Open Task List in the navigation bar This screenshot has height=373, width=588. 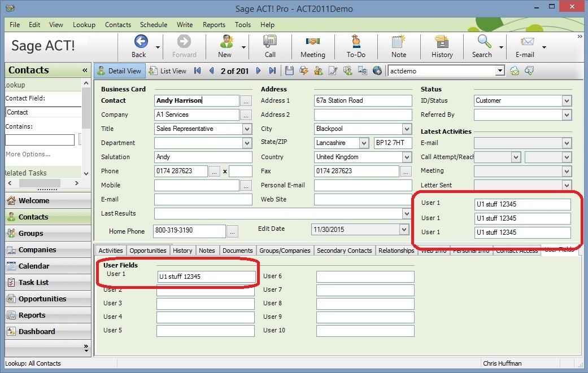point(48,282)
